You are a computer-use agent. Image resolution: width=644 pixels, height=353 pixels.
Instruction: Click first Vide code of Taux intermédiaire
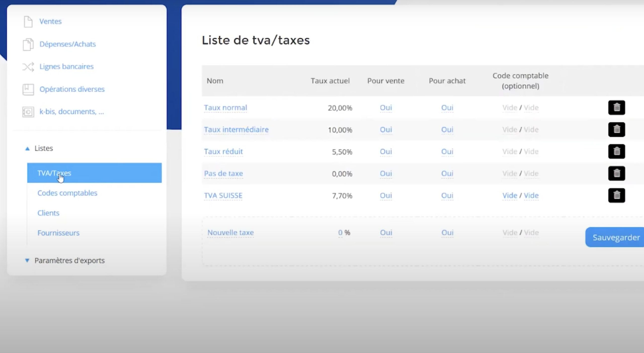coord(510,130)
